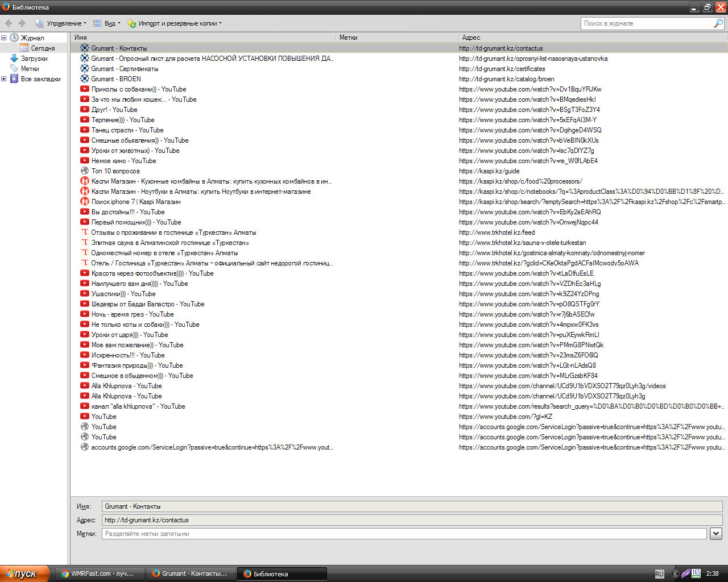This screenshot has height=582, width=728.
Task: Click the Библиотека taskbar button
Action: (282, 573)
